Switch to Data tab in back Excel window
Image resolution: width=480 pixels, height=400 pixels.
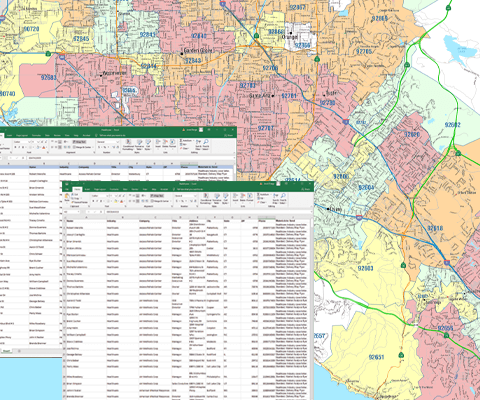(47, 135)
